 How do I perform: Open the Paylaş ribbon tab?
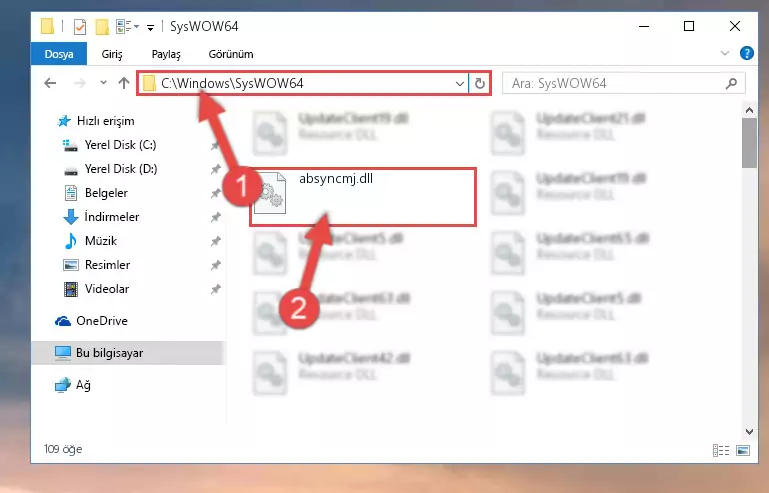(166, 54)
